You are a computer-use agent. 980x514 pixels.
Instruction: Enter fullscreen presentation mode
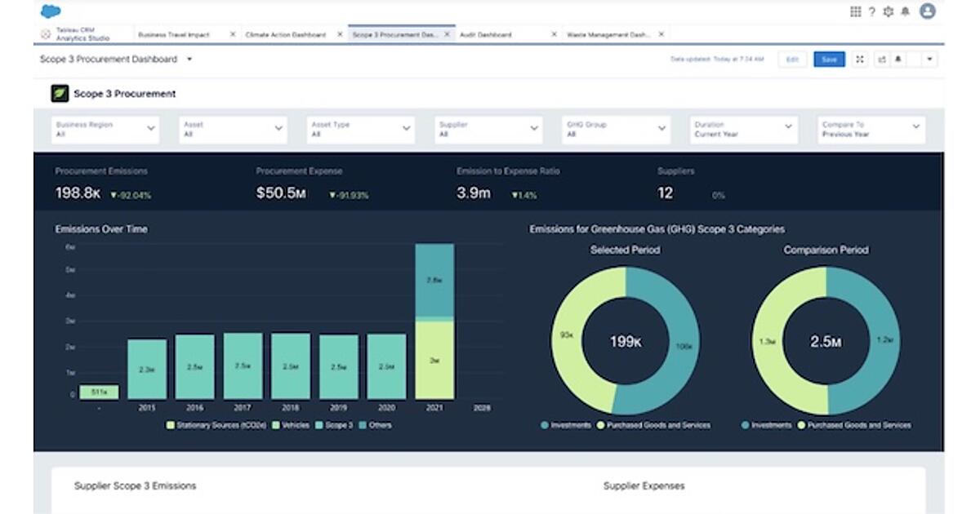coord(859,60)
